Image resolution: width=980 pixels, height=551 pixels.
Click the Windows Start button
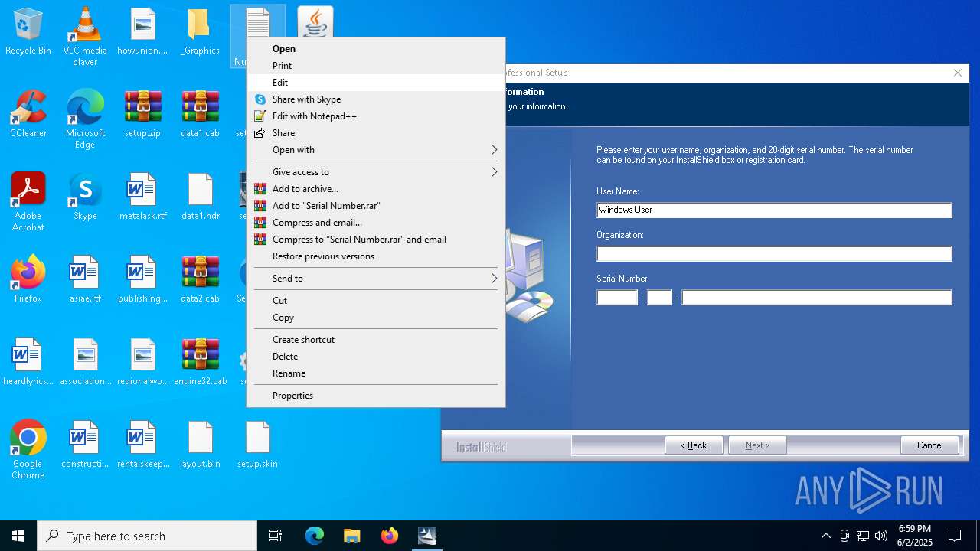click(18, 536)
